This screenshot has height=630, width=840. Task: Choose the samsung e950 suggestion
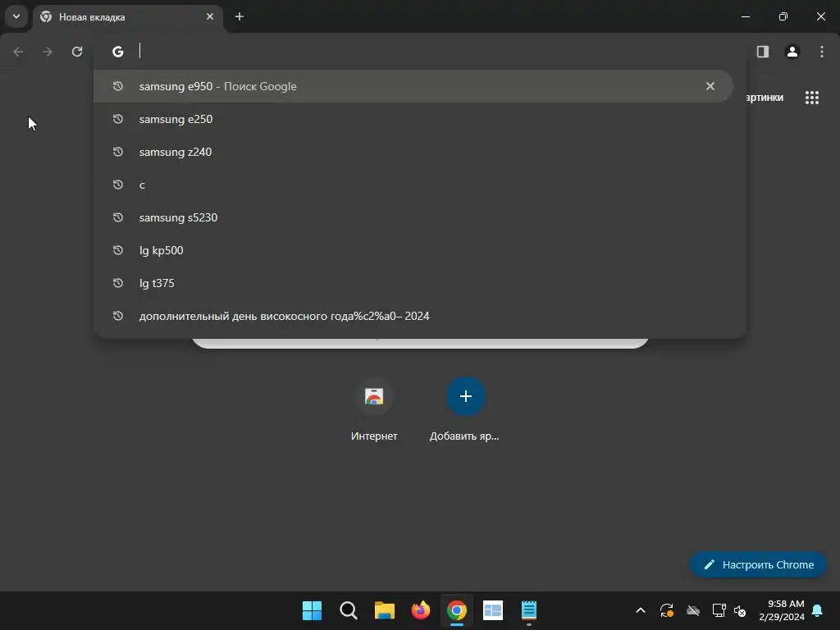point(413,86)
